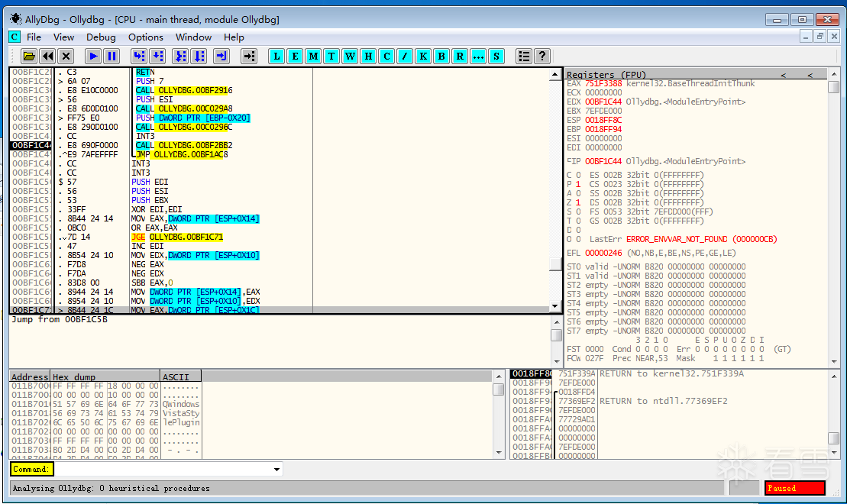Show Patches with the slash button
Screen dimensions: 847x504
click(405, 57)
